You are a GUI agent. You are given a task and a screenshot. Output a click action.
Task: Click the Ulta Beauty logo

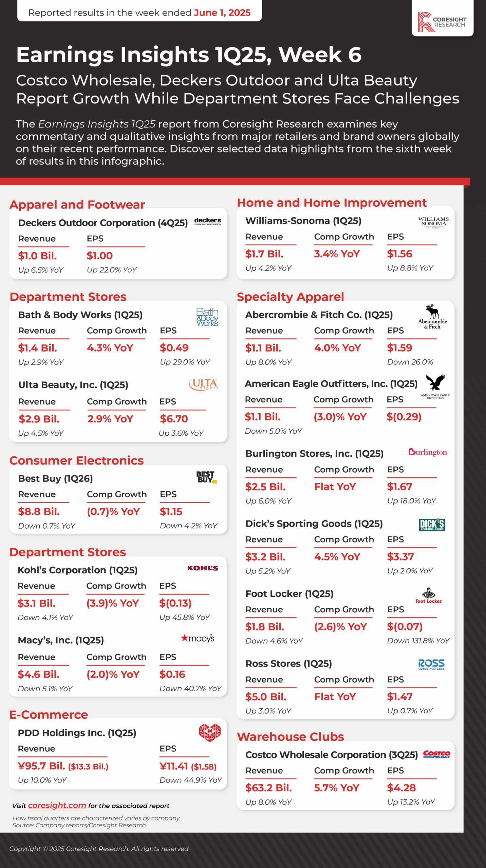[203, 384]
